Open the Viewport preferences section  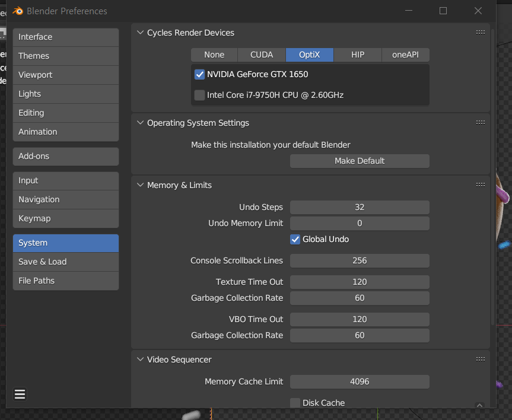point(66,75)
